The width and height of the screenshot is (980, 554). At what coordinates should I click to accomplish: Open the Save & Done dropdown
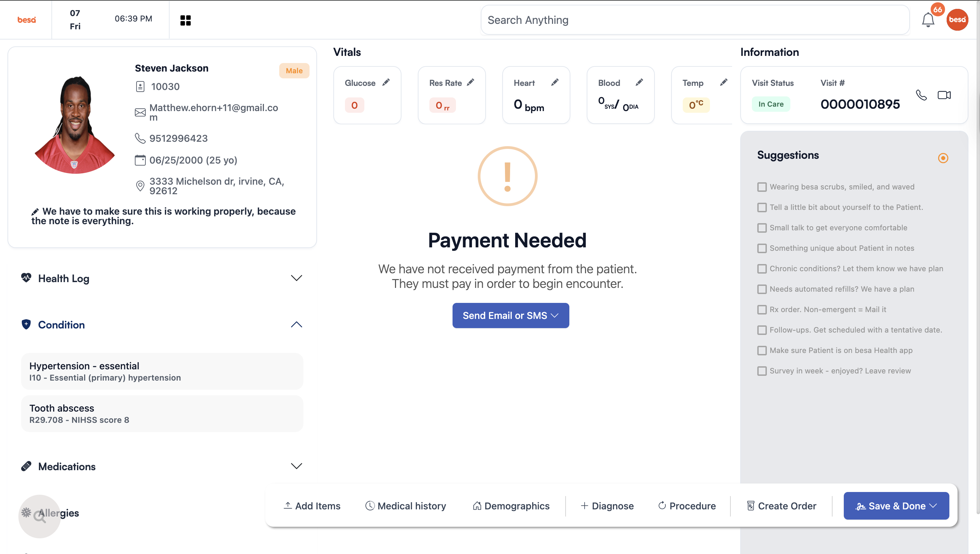point(896,506)
